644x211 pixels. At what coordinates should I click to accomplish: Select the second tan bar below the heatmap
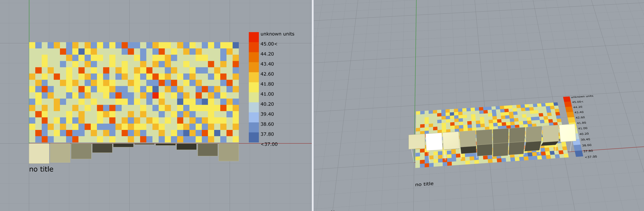(60, 153)
